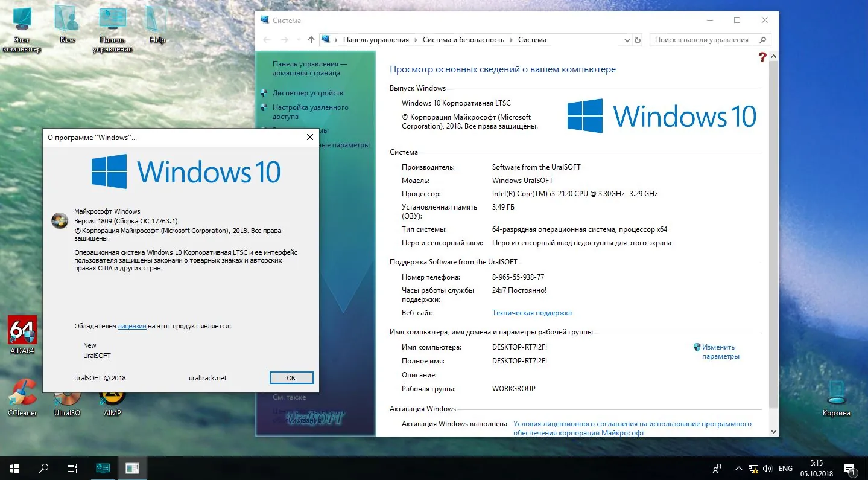Click the Control Panel icon in address bar
Viewport: 868px width, 480px height.
[326, 40]
